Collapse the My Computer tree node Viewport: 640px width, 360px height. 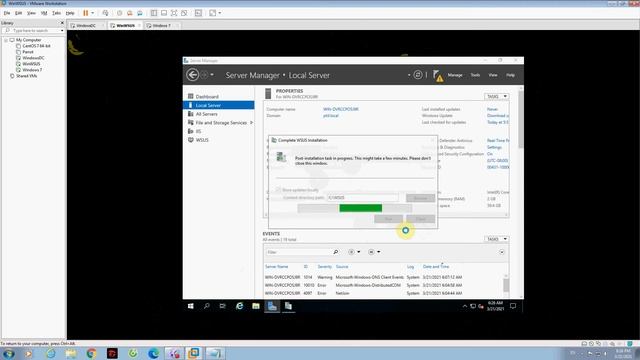click(6, 40)
